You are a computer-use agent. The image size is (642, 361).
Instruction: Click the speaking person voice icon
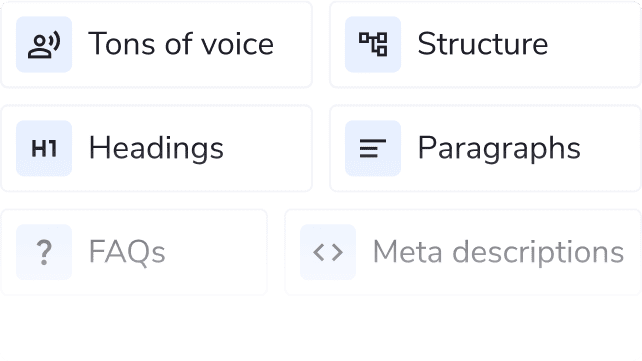click(x=44, y=46)
